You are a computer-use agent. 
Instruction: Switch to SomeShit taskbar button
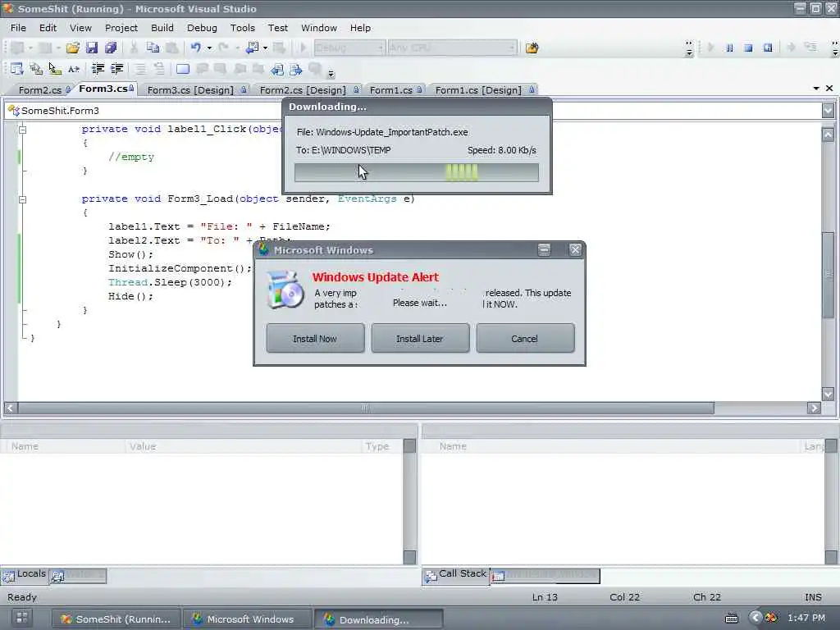pyautogui.click(x=116, y=619)
